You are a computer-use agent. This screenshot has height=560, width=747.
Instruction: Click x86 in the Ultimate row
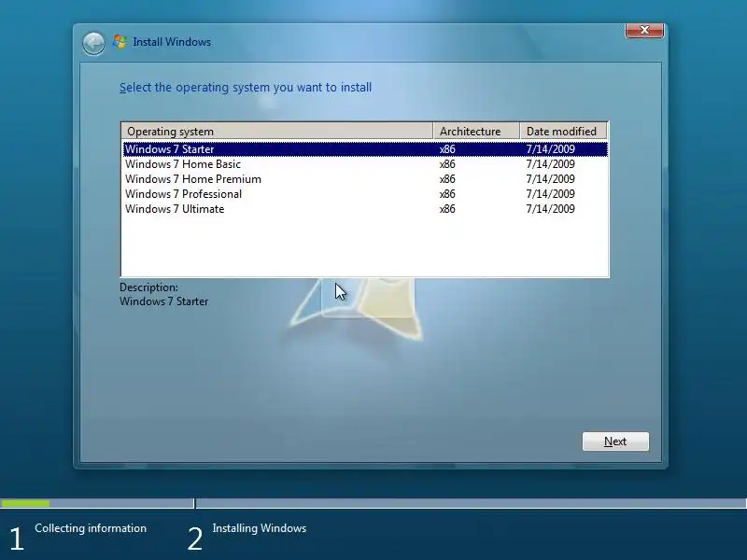(447, 208)
